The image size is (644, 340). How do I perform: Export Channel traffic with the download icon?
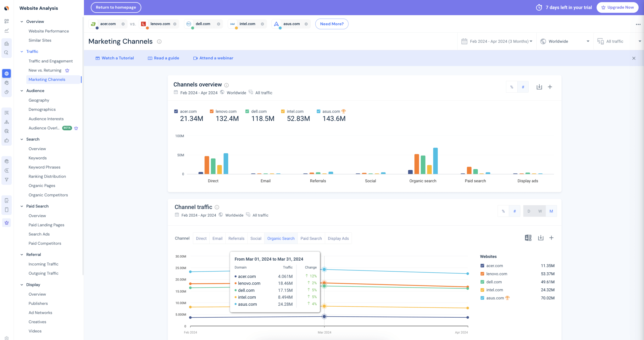pos(541,238)
